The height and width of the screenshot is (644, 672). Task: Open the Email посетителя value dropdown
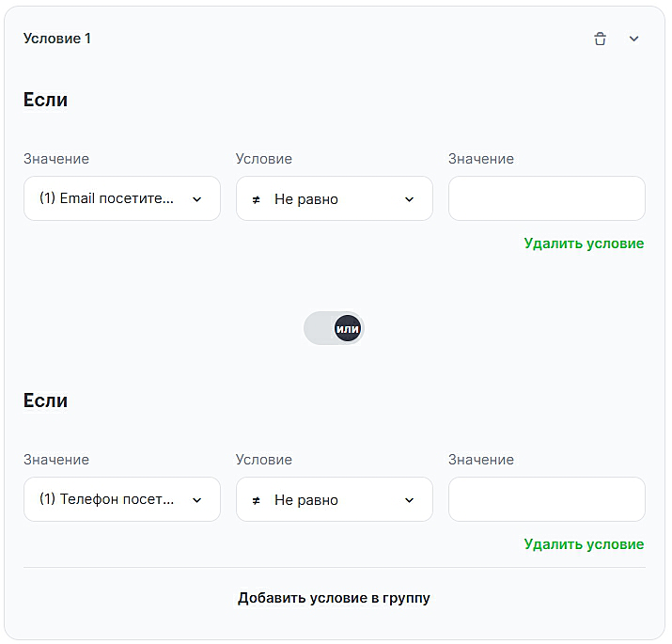pos(121,199)
